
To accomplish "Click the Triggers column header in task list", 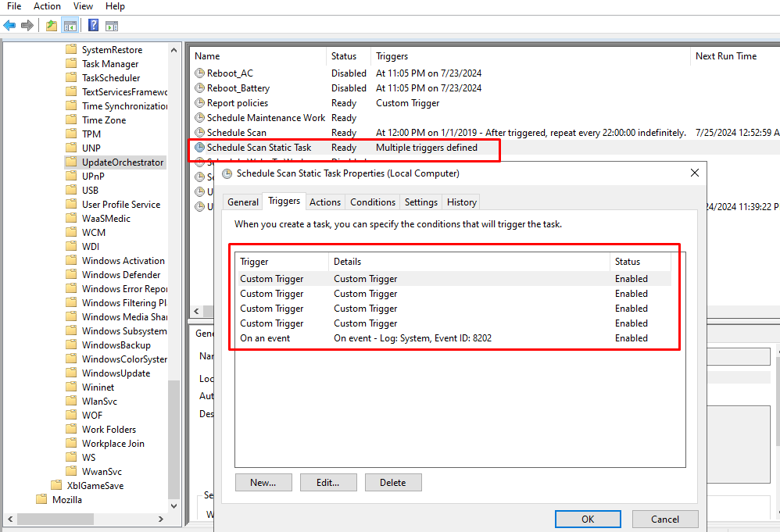I will point(530,56).
